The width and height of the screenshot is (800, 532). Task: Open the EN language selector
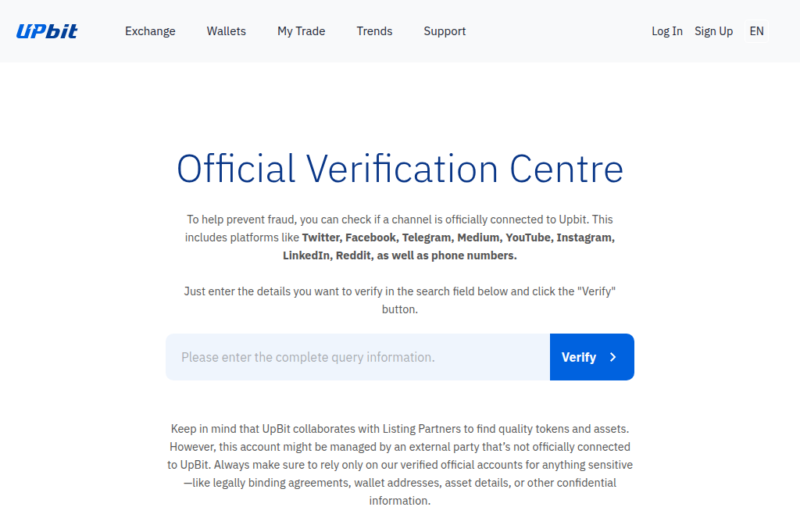[x=756, y=31]
